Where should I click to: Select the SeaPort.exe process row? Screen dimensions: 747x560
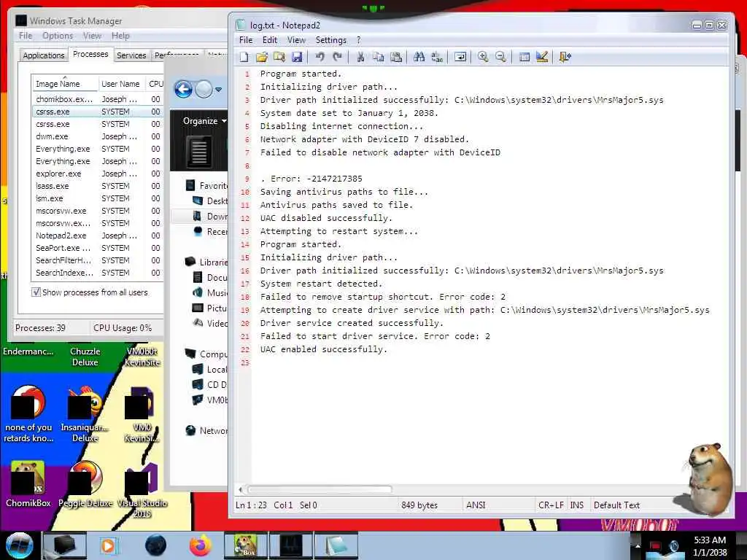pyautogui.click(x=98, y=248)
